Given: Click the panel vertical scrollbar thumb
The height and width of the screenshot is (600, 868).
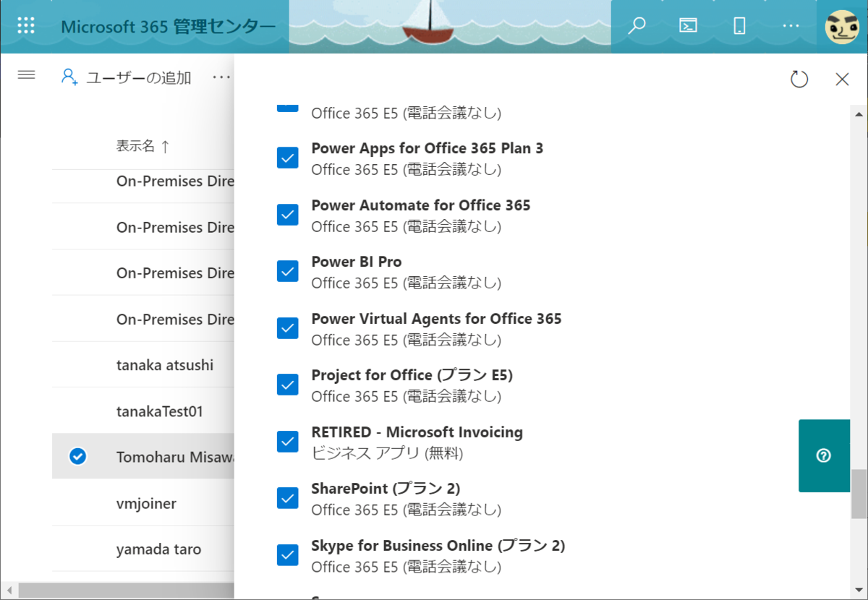Looking at the screenshot, I should coord(859,494).
